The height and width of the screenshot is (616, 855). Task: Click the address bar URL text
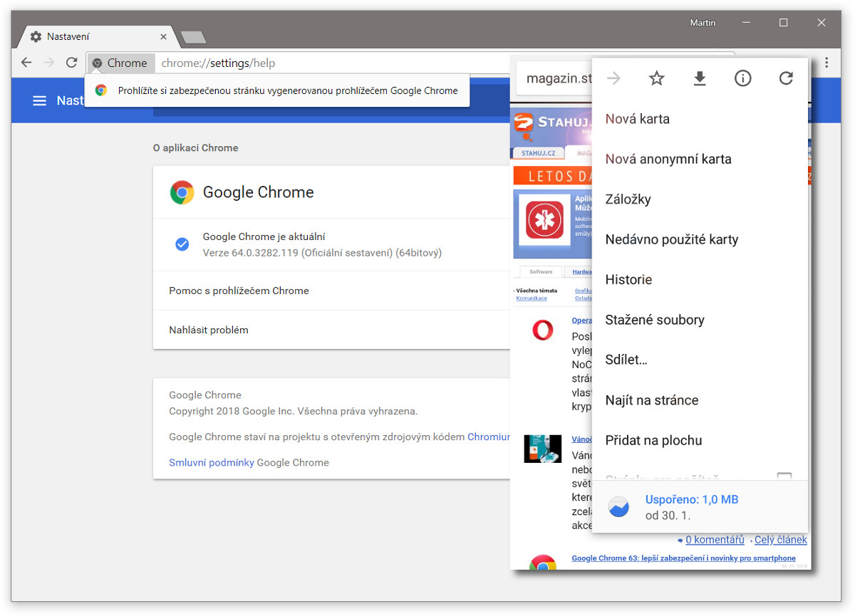pyautogui.click(x=218, y=63)
